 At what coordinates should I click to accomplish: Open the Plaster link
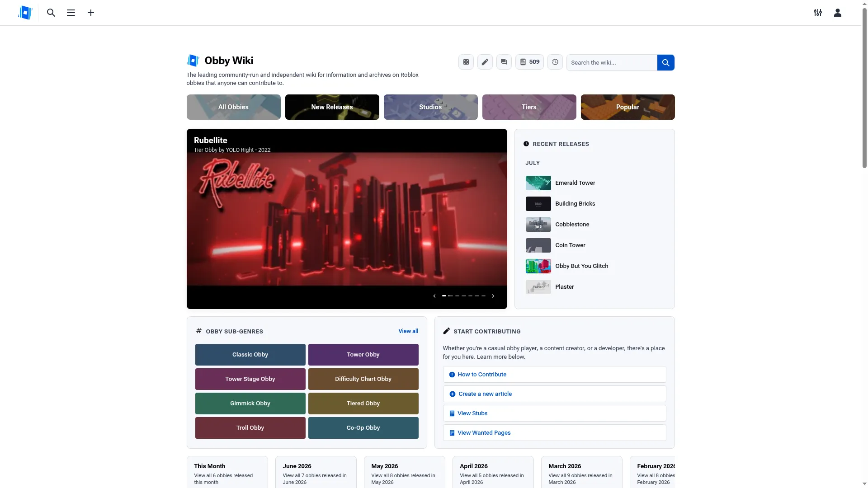click(x=565, y=287)
